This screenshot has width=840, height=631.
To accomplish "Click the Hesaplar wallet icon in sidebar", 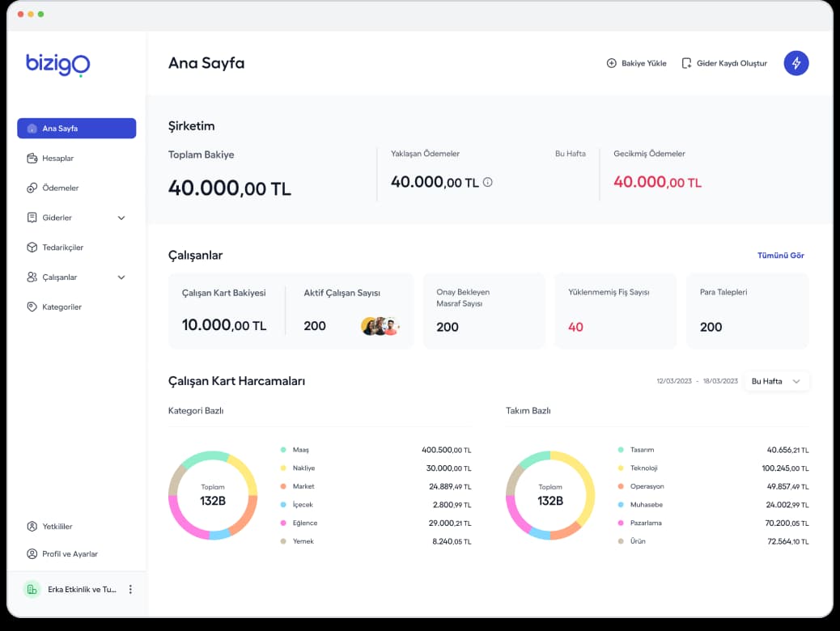I will click(x=32, y=159).
